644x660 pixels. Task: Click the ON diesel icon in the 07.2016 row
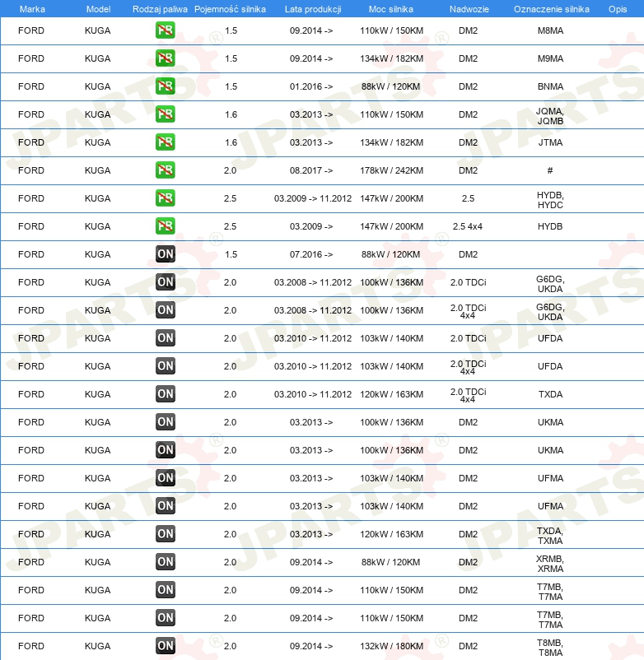165,254
